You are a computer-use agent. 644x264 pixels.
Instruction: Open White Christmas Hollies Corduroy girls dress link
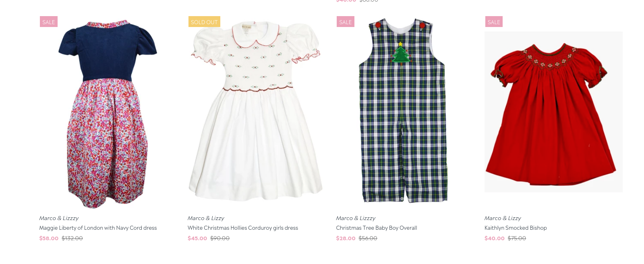[x=243, y=228]
